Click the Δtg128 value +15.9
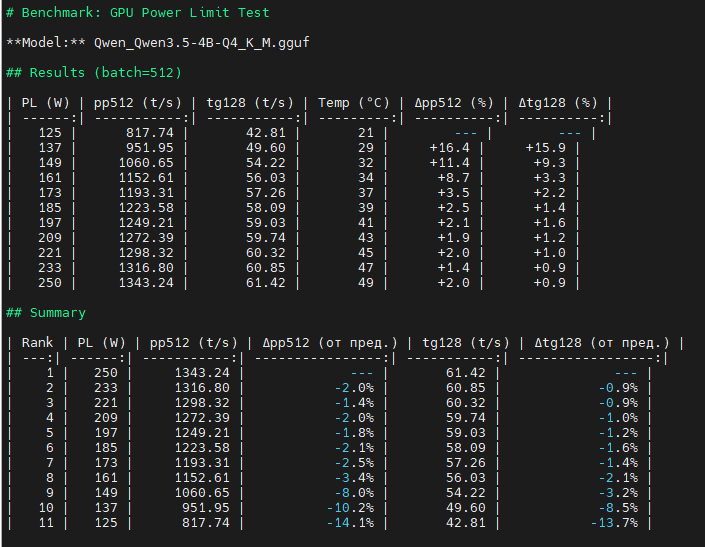 (546, 148)
